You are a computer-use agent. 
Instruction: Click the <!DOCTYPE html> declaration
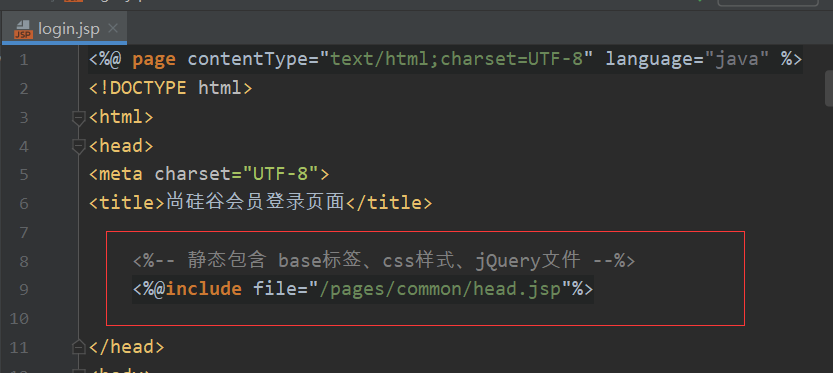(170, 88)
